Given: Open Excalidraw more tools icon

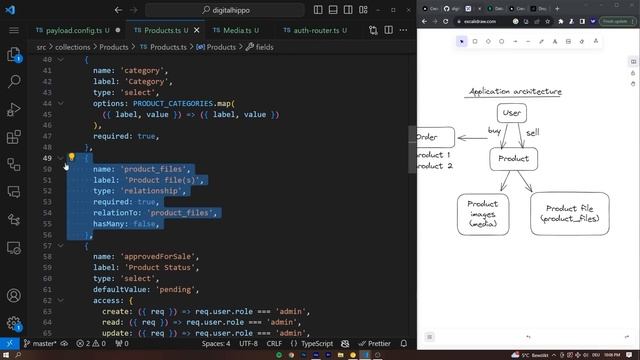Looking at the screenshot, I should tap(596, 41).
